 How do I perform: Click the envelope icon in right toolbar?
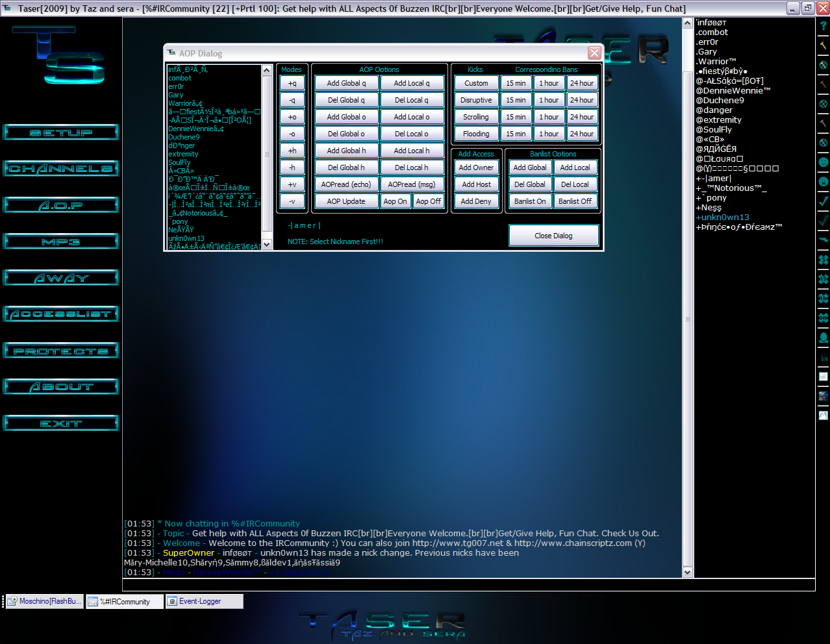click(x=823, y=377)
